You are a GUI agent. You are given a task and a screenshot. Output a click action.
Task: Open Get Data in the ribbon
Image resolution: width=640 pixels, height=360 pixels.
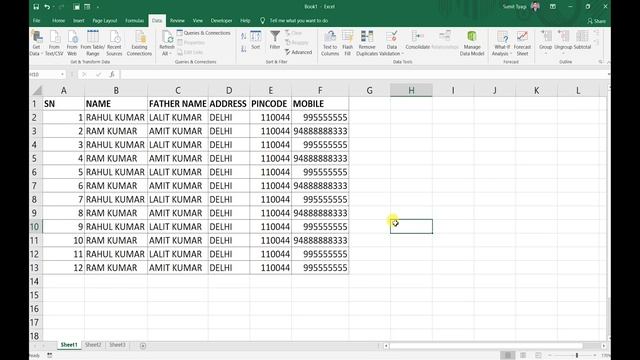(x=36, y=43)
